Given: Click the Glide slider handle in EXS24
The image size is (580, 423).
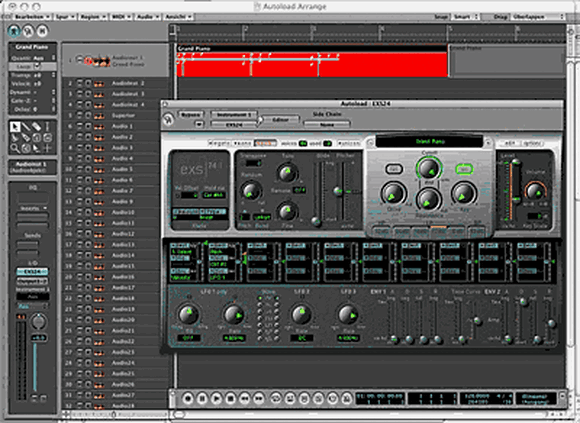Looking at the screenshot, I should pos(316,221).
